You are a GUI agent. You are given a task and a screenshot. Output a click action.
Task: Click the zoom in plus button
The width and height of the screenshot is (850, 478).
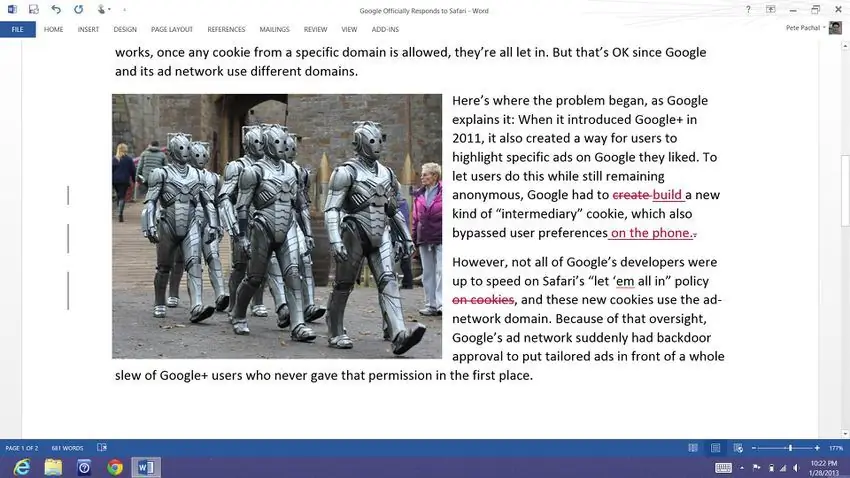coord(817,448)
